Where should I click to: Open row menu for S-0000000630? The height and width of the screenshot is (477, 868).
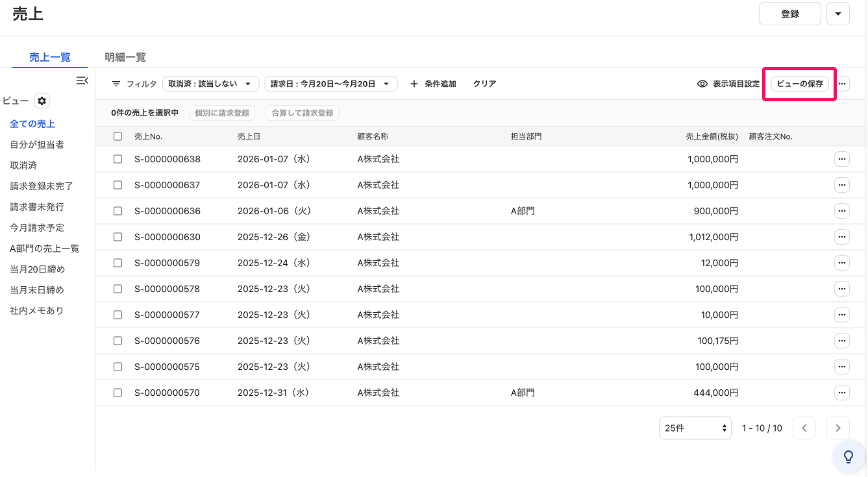842,237
